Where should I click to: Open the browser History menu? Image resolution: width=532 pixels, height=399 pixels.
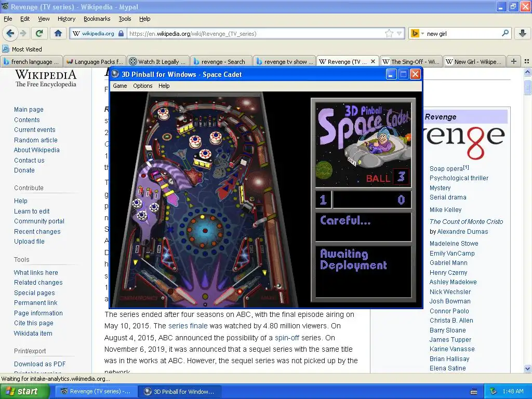[66, 19]
